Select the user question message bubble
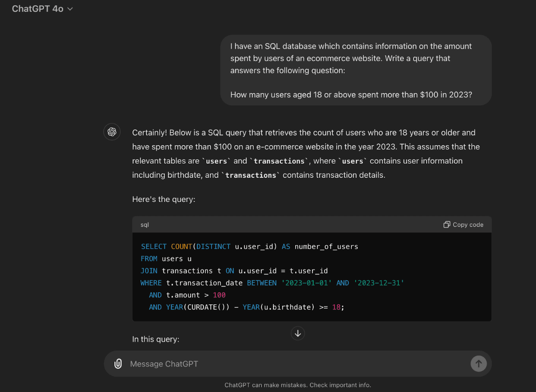This screenshot has width=536, height=392. pyautogui.click(x=356, y=70)
